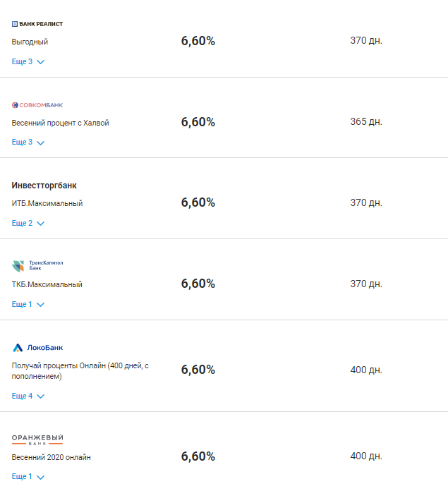Expand Еще 3 under Банк Реалист

tap(28, 61)
